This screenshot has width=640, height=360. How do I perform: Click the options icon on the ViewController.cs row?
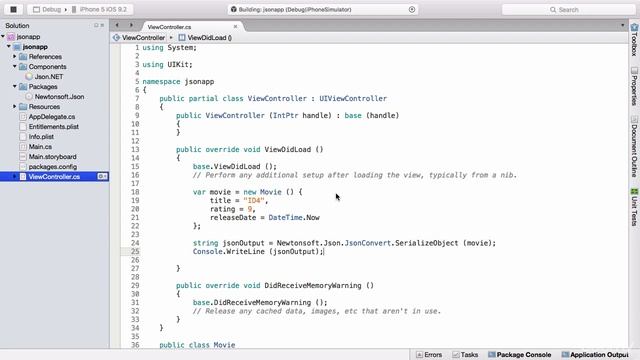click(102, 177)
